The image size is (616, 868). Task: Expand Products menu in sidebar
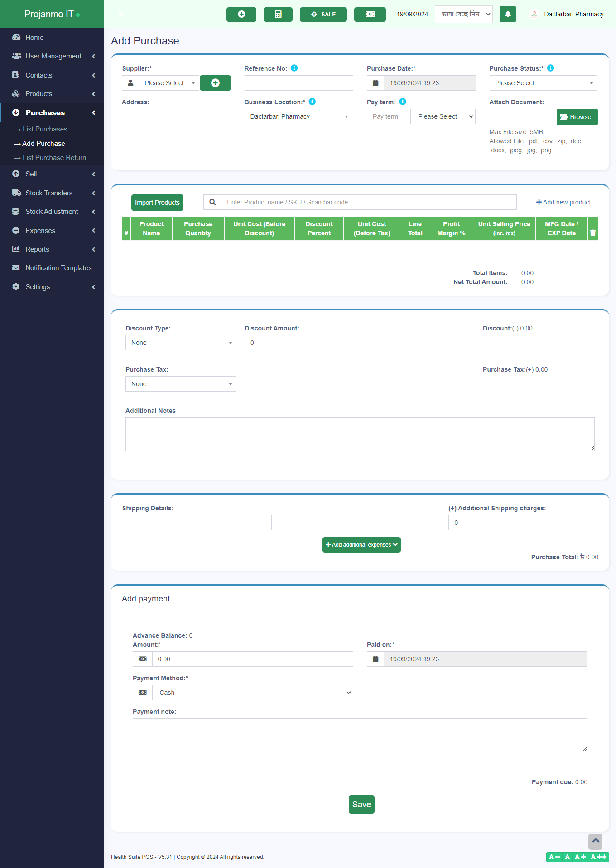tap(52, 94)
